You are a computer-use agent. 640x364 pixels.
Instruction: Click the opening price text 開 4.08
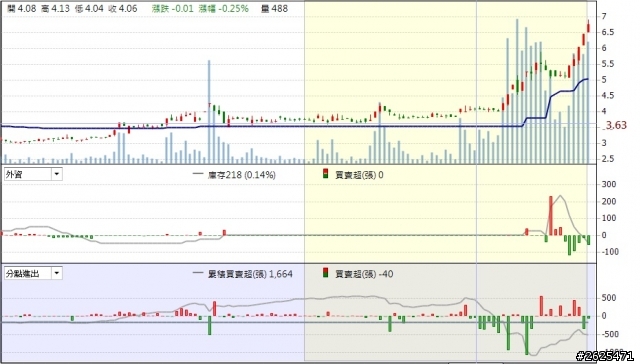pos(22,8)
